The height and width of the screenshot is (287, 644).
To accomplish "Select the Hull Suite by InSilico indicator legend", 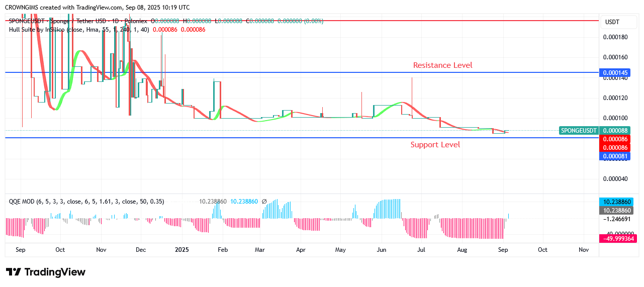I will 78,30.
